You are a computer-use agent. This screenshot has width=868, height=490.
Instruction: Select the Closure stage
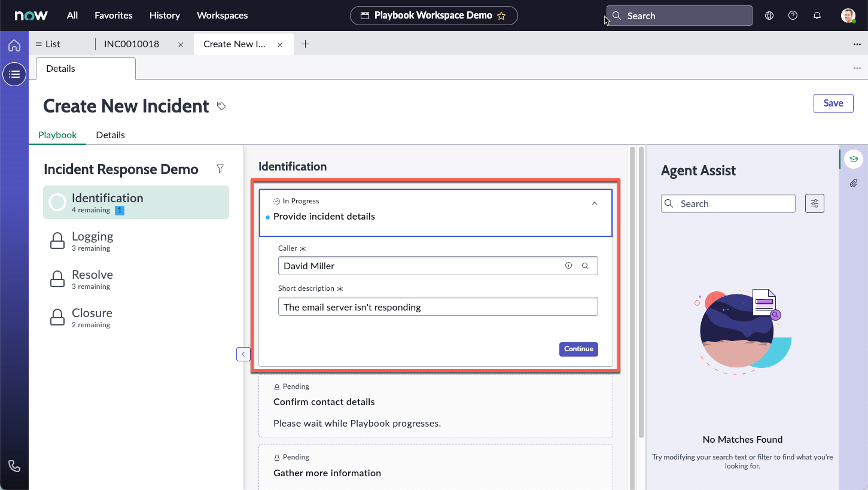tap(136, 317)
